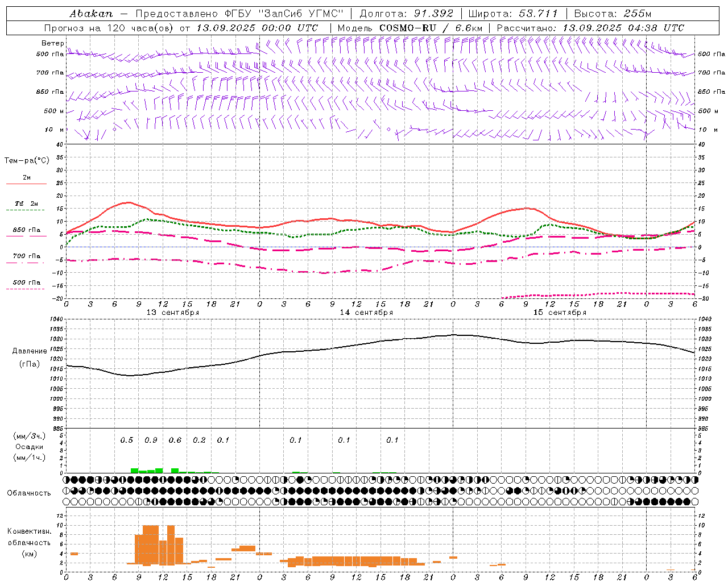Screen dimensions: 728x582
Task: Click the "(мм/3ч.)" precipitation unit label
Action: pos(29,436)
